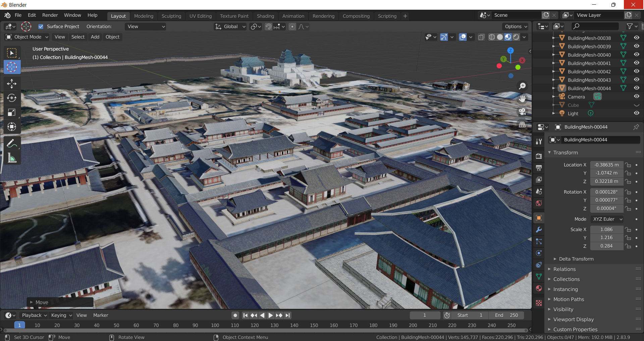
Task: Click the Marker menu in timeline
Action: tap(101, 315)
